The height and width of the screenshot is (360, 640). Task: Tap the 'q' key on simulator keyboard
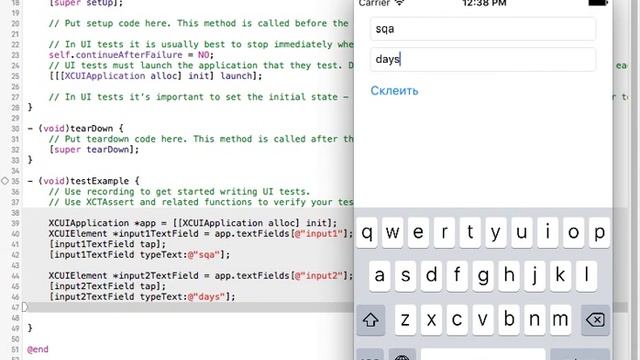tap(367, 233)
